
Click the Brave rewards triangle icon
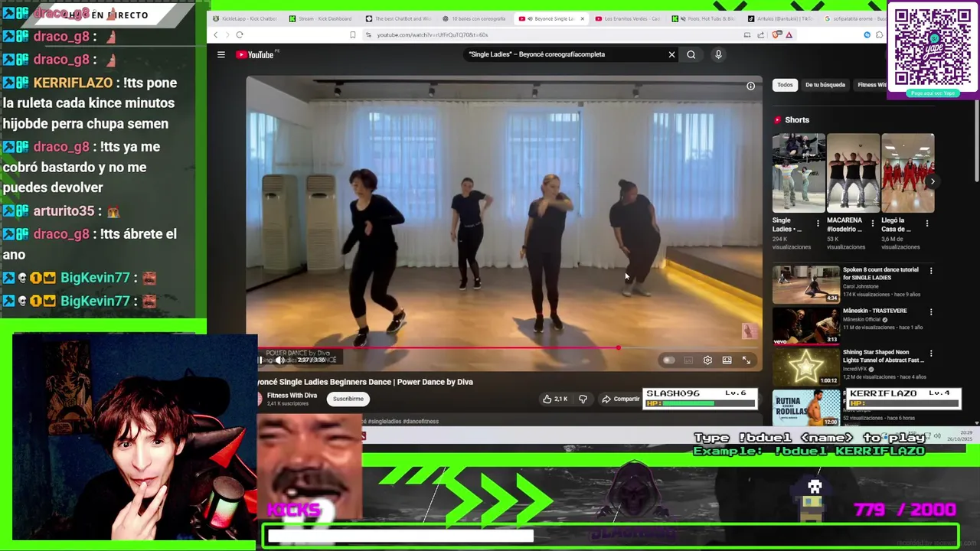pyautogui.click(x=789, y=34)
